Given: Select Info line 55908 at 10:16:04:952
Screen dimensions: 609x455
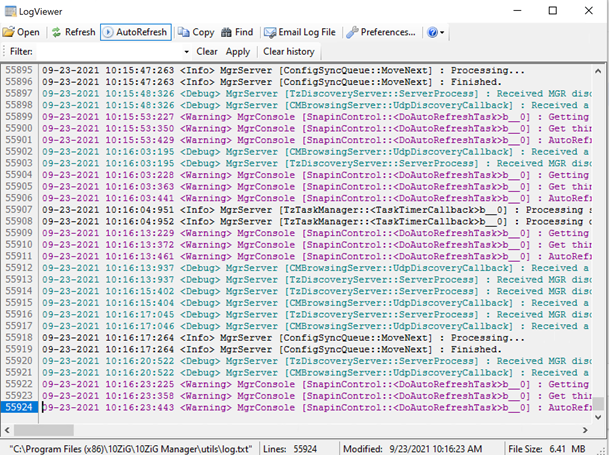Looking at the screenshot, I should (x=317, y=221).
